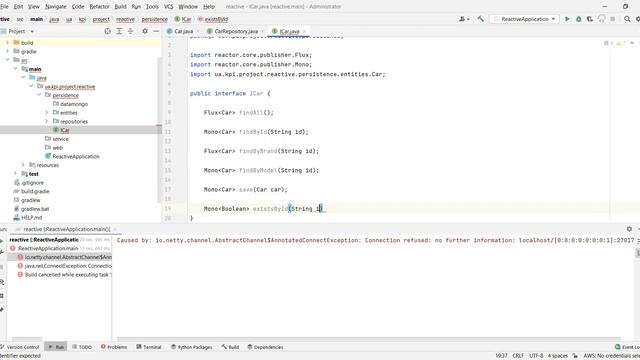Screen dimensions: 640x360
Task: Click 4 spaces indent setting
Action: 558,356
